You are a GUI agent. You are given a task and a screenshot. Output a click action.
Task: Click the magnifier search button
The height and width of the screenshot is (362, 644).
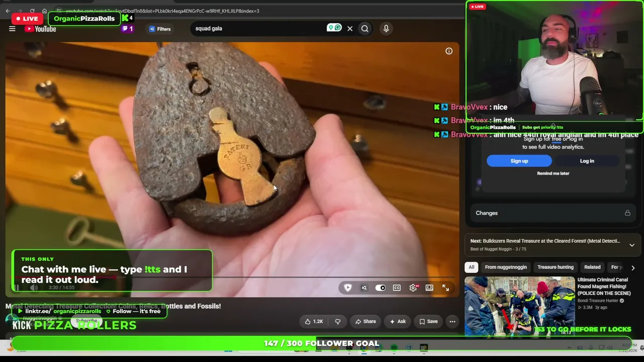[x=365, y=29]
